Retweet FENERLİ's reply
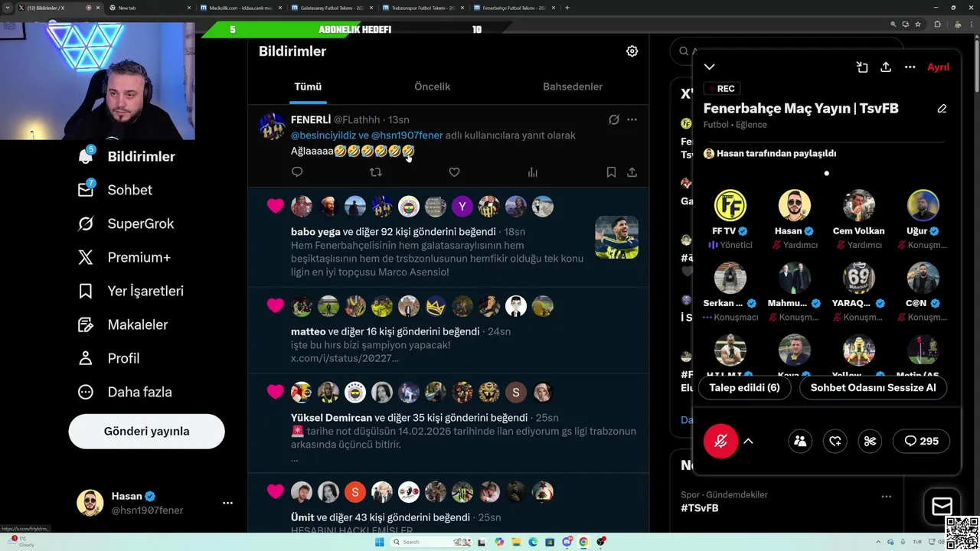Image resolution: width=980 pixels, height=551 pixels. [x=375, y=172]
